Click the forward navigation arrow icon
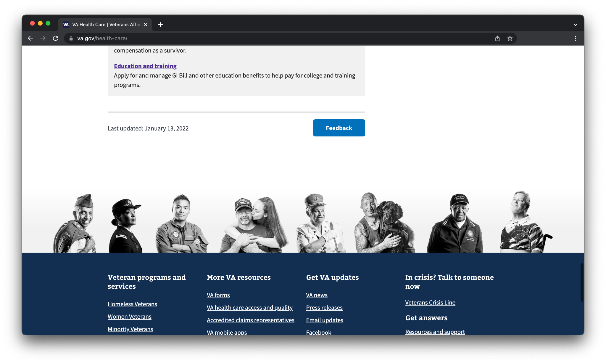The width and height of the screenshot is (606, 364). coord(42,38)
